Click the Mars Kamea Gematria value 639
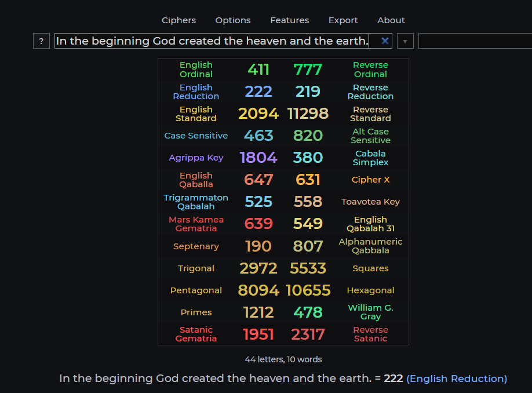Viewport: 532px width, 393px height. coord(258,224)
